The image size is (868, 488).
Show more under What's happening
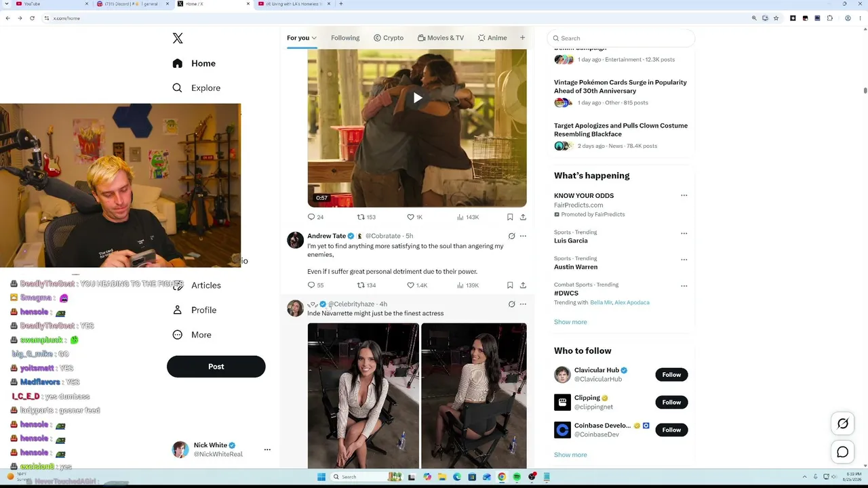(570, 322)
